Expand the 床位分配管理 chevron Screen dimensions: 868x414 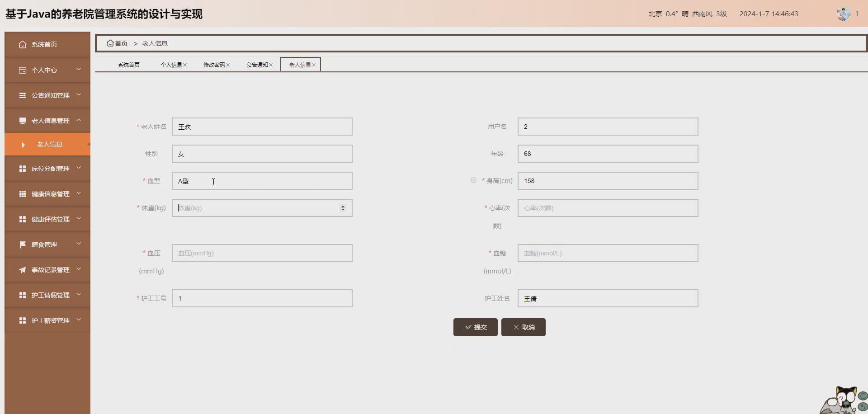tap(79, 168)
